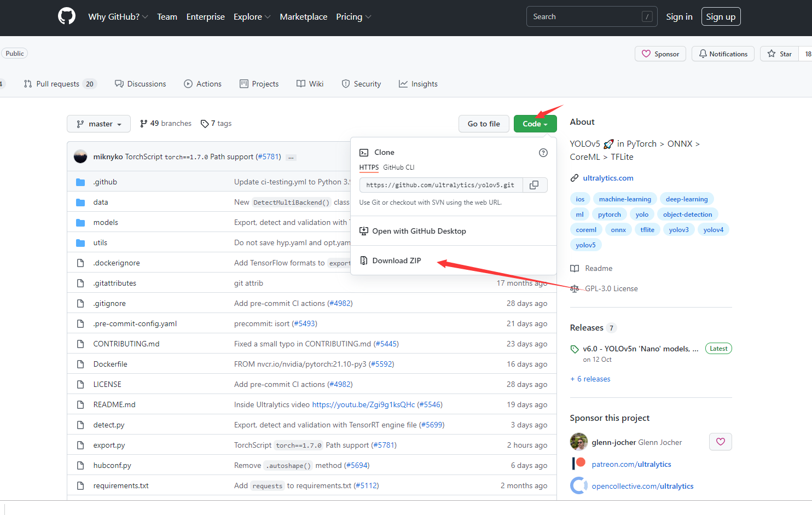812x515 pixels.
Task: Open the 7 tags link
Action: [216, 124]
